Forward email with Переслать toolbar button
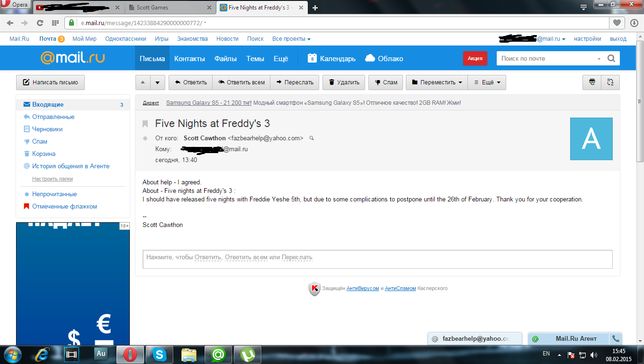 pyautogui.click(x=295, y=82)
